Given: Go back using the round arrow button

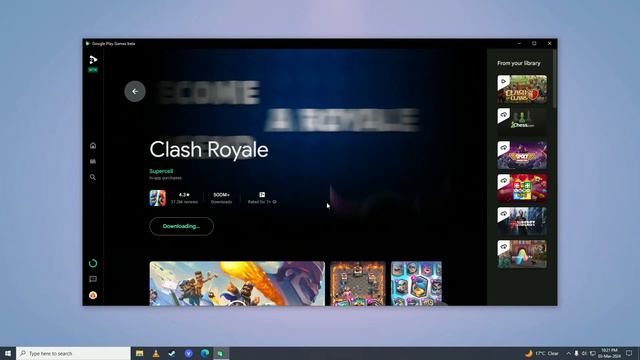Looking at the screenshot, I should point(135,91).
